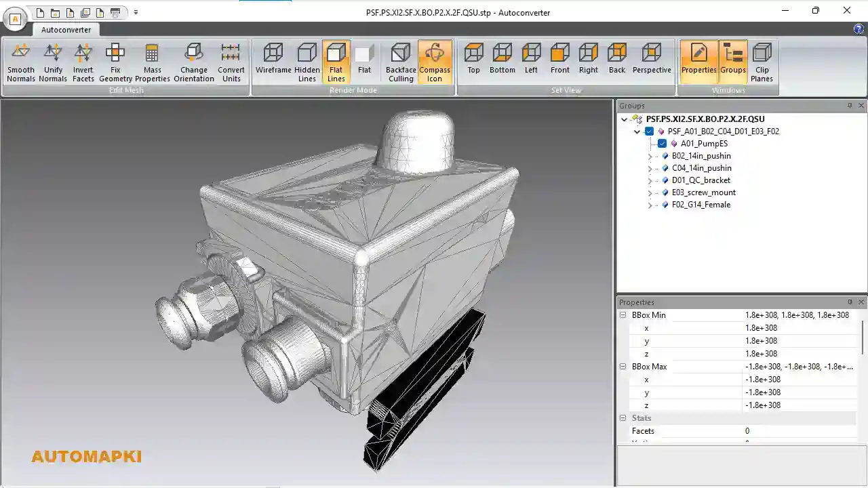Open the round application menu button
This screenshot has width=868, height=488.
coord(15,18)
